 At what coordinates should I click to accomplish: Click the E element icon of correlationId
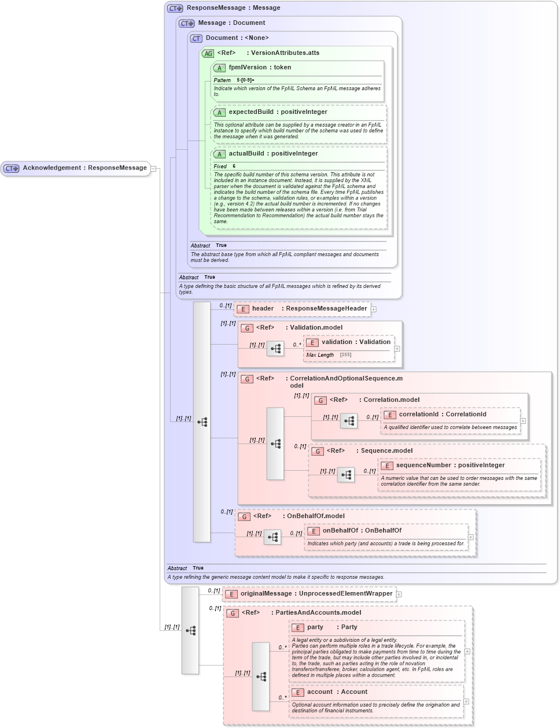390,415
